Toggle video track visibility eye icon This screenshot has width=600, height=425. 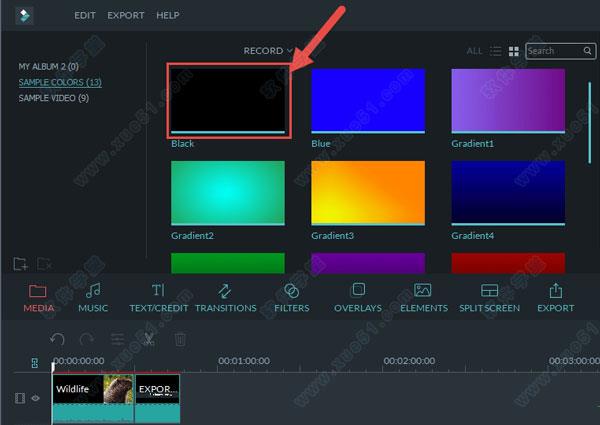coord(35,398)
